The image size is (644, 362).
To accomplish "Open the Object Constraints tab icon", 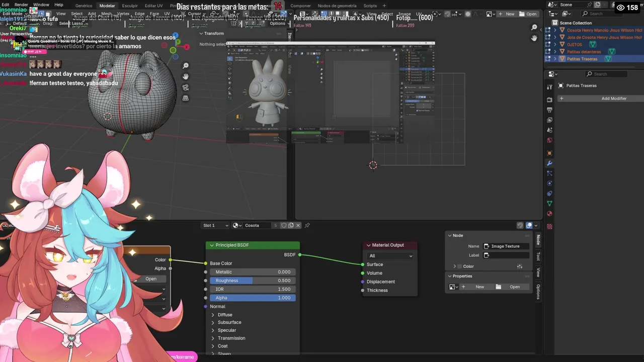I will [x=549, y=194].
